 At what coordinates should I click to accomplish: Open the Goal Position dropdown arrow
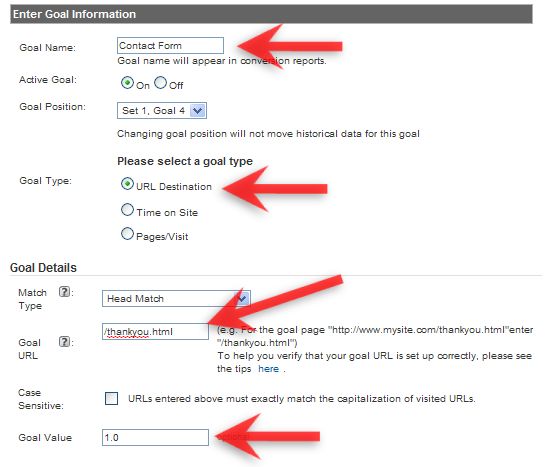click(198, 111)
